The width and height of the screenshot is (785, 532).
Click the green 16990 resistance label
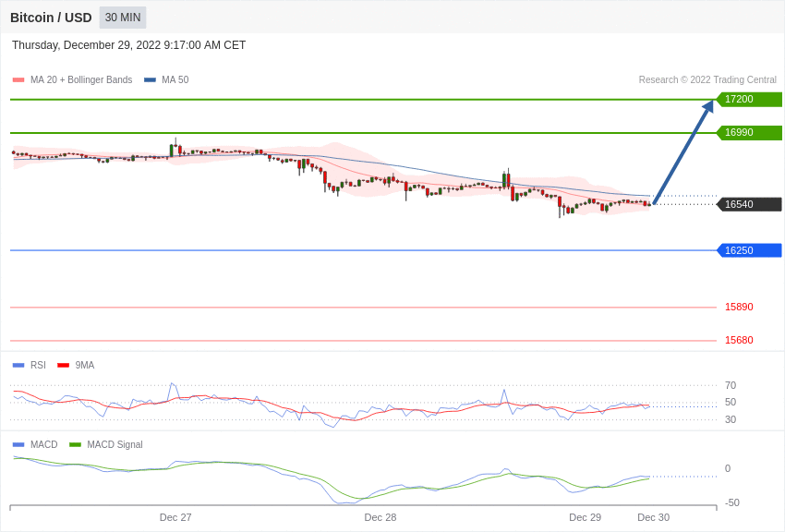point(749,133)
